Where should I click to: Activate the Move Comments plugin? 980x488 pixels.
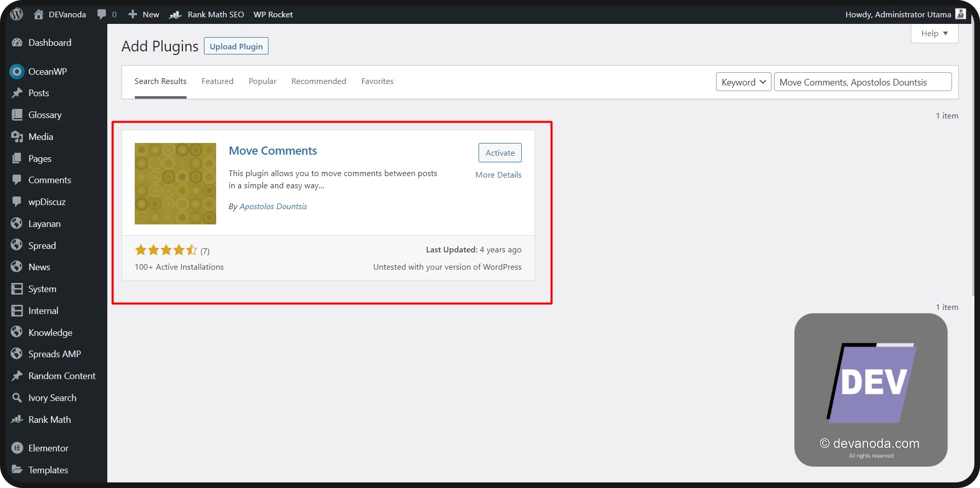coord(500,153)
